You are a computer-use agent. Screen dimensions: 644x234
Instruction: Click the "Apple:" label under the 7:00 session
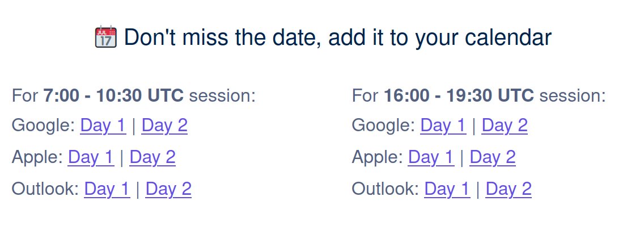coord(37,157)
